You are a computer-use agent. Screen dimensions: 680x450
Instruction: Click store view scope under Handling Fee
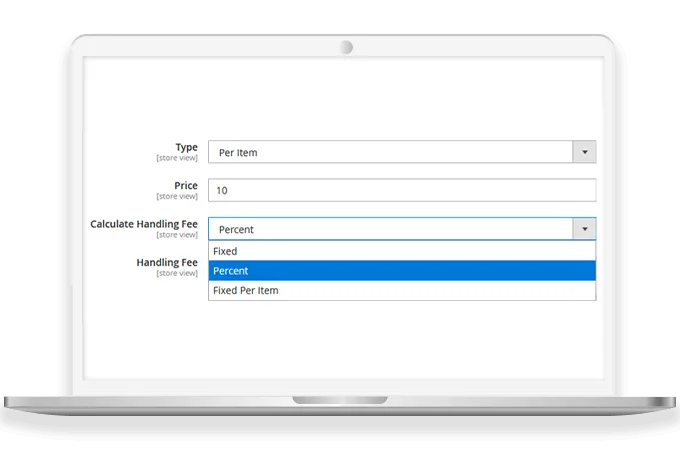pos(177,273)
